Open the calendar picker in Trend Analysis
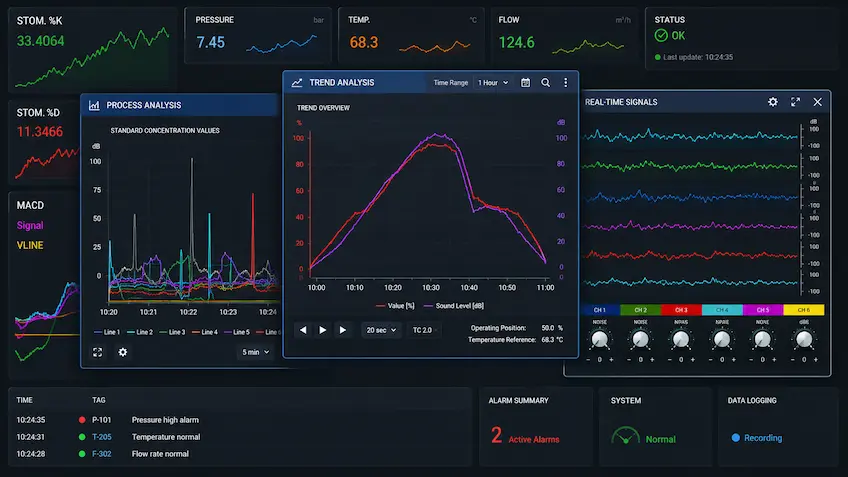The height and width of the screenshot is (477, 848). click(x=525, y=83)
